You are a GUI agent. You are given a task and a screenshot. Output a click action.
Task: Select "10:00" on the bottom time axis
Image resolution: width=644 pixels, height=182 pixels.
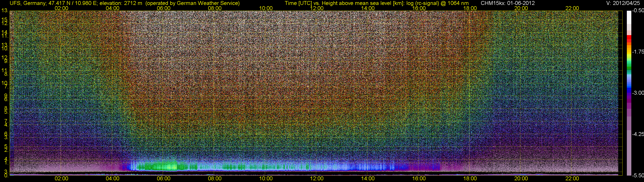(x=266, y=179)
